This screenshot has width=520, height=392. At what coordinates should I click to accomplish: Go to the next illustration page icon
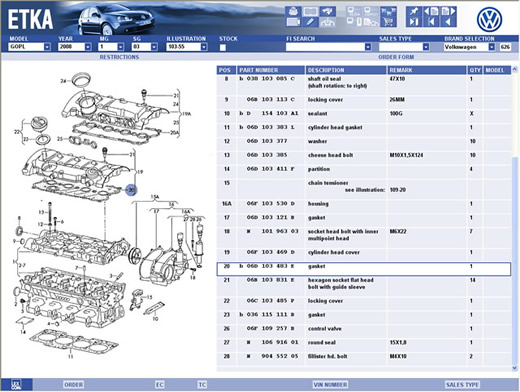[448, 12]
